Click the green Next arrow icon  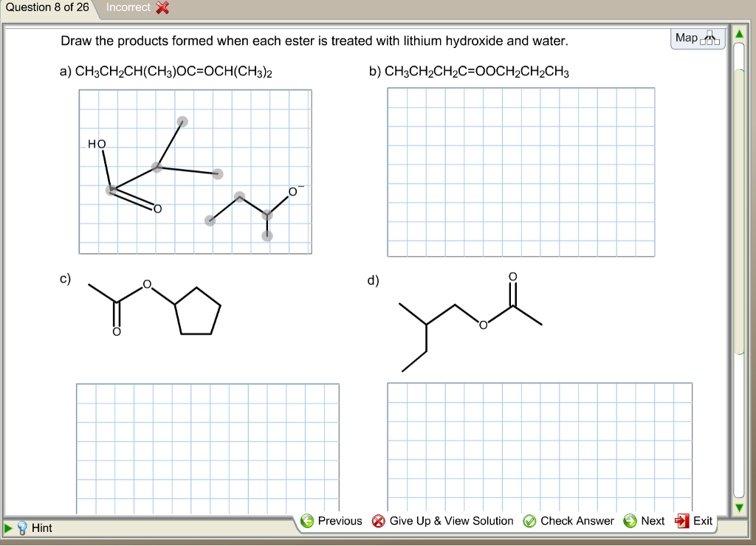pyautogui.click(x=629, y=521)
